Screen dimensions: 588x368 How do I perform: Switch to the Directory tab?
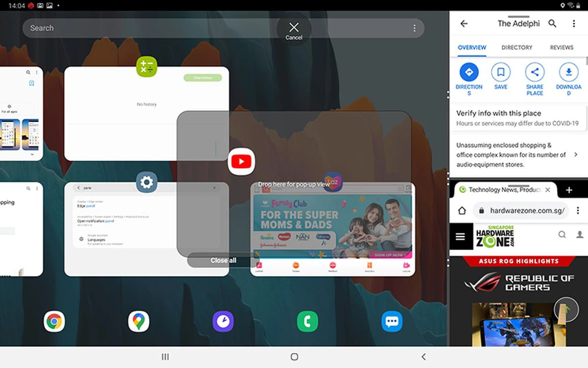pos(517,47)
